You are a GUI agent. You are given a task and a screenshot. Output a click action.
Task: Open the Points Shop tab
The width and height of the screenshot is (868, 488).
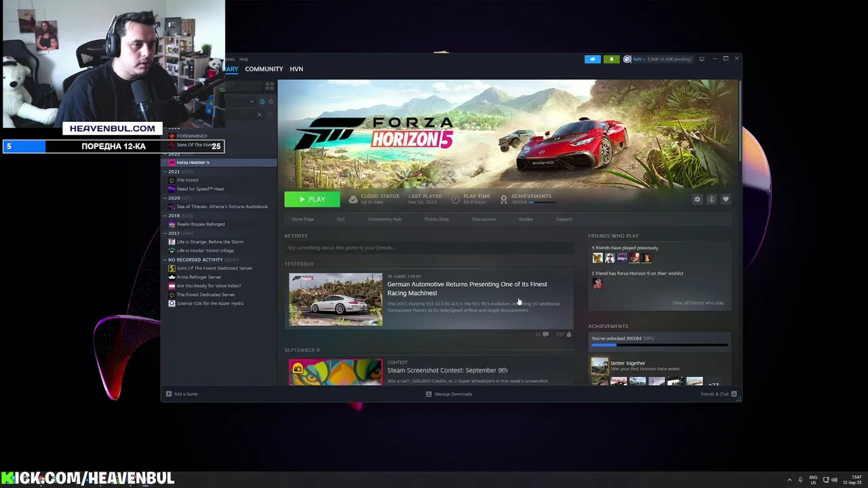click(x=437, y=219)
